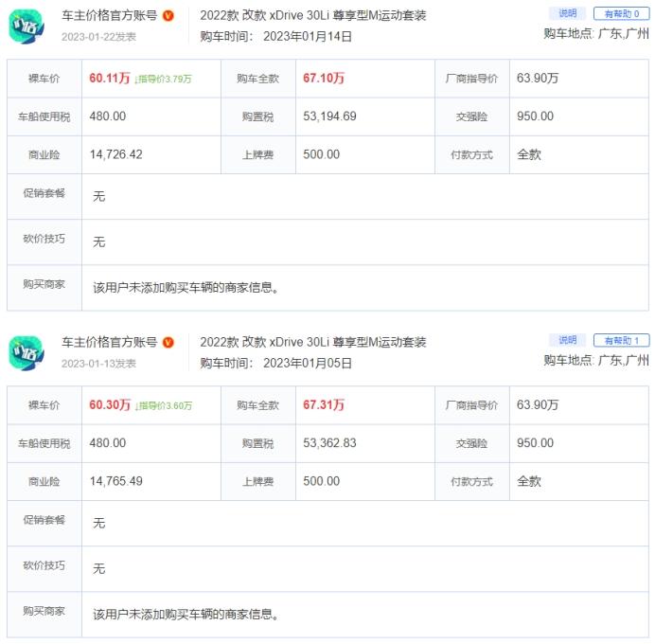Open car model link for the 2023年01月05日 purchase
Image resolution: width=655 pixels, height=644 pixels.
click(313, 343)
